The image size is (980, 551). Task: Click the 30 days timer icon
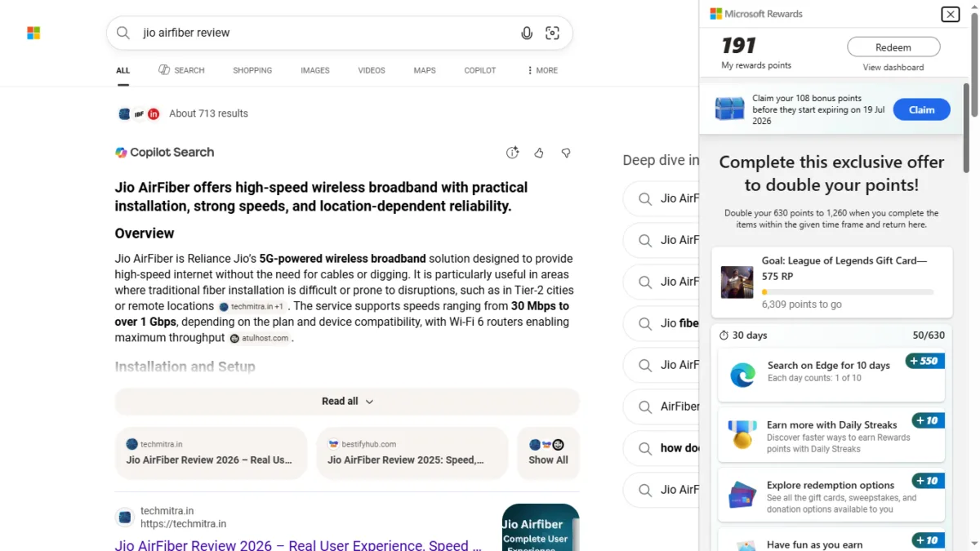click(x=724, y=335)
